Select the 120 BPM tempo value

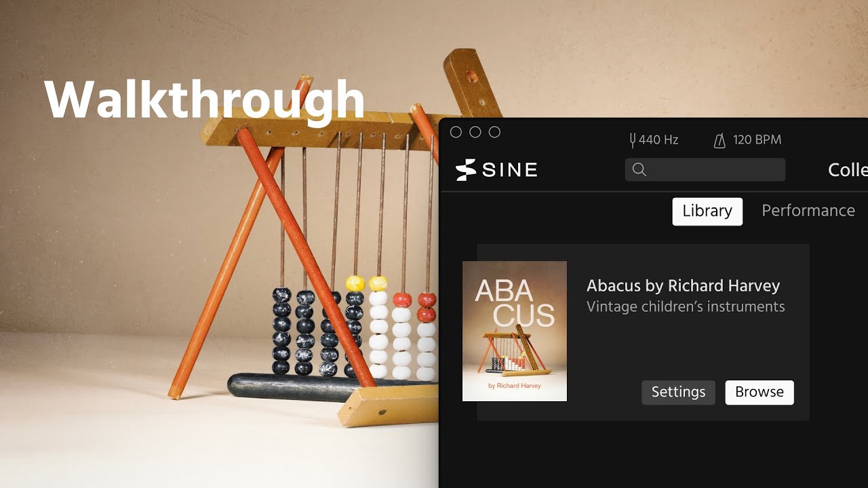[757, 140]
